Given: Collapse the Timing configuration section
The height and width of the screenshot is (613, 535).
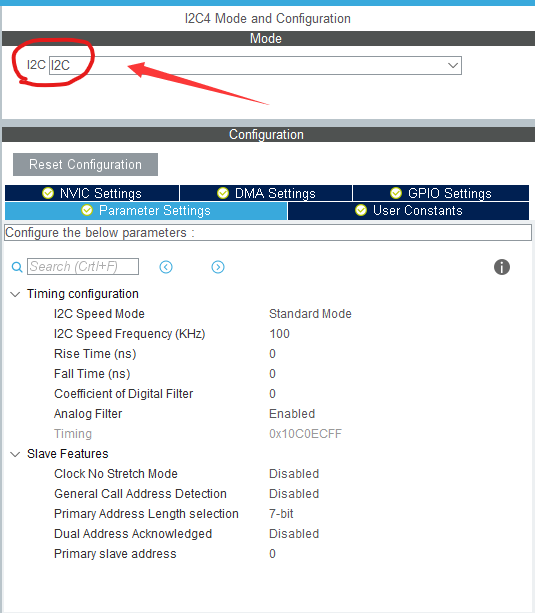Looking at the screenshot, I should click(15, 294).
